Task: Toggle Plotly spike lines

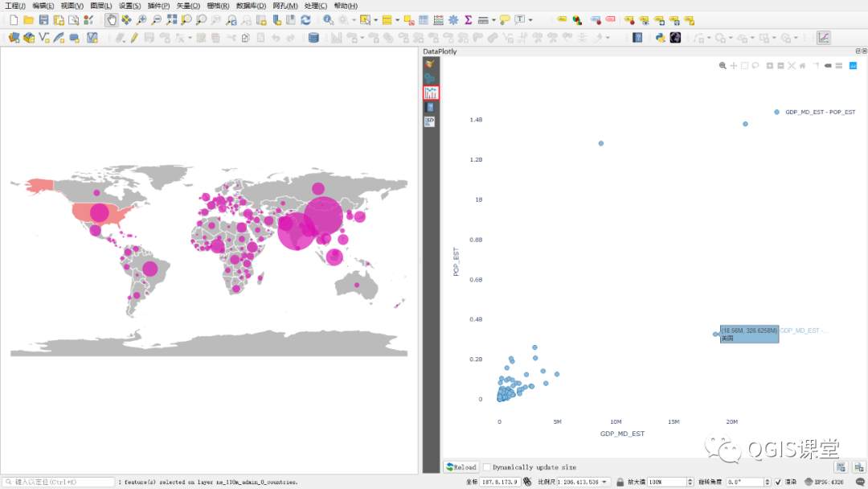Action: click(816, 66)
